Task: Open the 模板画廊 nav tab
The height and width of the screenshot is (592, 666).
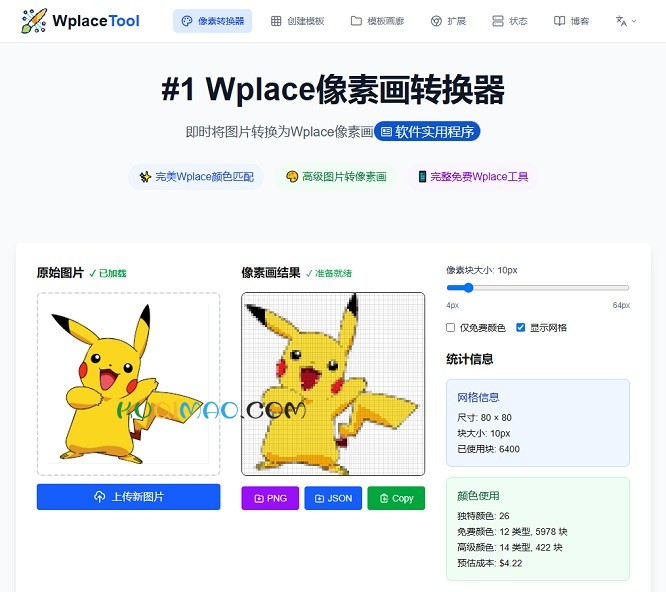Action: pos(377,21)
